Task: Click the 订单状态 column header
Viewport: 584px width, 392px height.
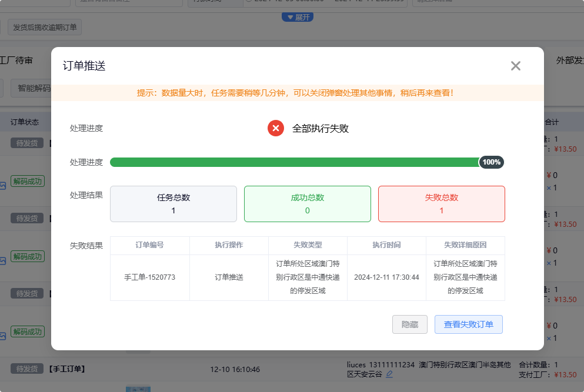Action: (25, 122)
